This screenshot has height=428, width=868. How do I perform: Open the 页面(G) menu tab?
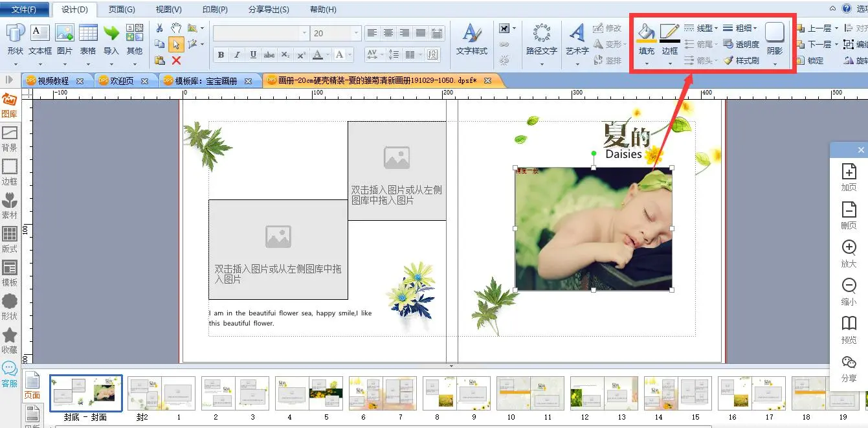point(122,10)
